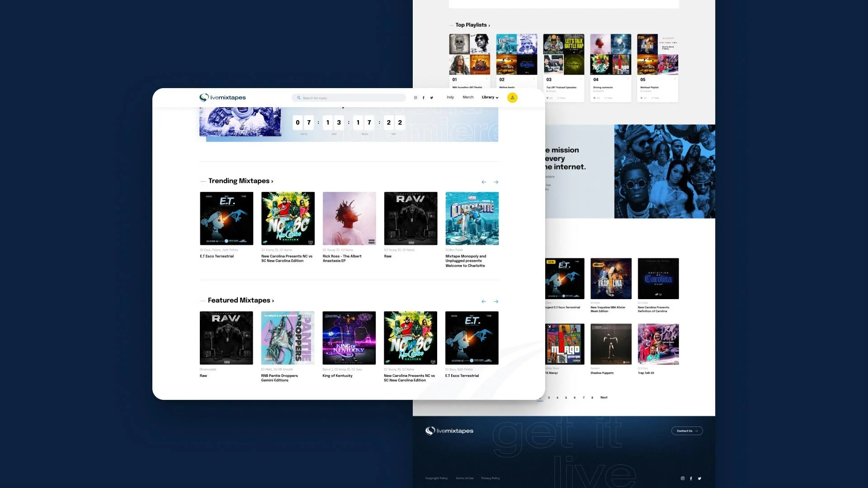Open the Merch menu item
The image size is (868, 488).
point(468,97)
